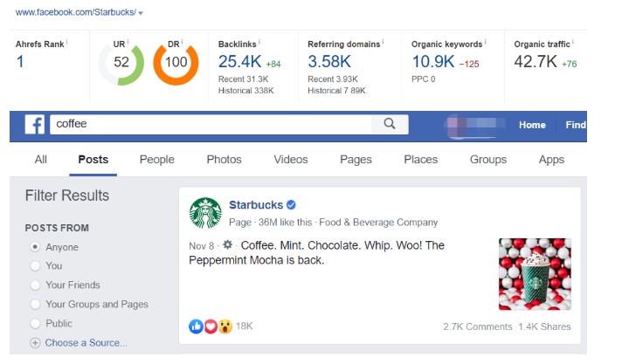Select the Your Friends radio button
The width and height of the screenshot is (622, 364).
point(35,285)
